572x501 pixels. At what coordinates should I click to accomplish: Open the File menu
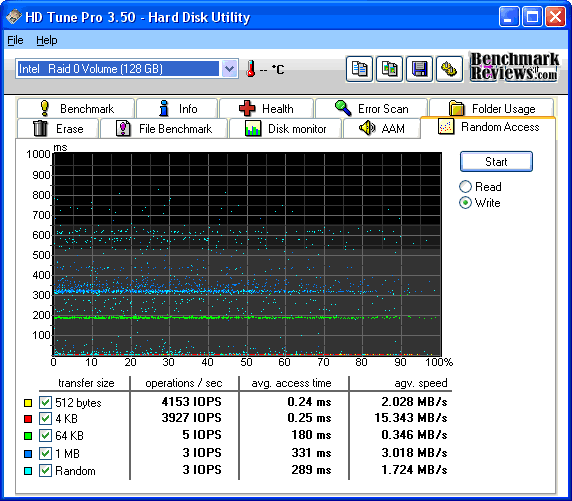pos(15,40)
